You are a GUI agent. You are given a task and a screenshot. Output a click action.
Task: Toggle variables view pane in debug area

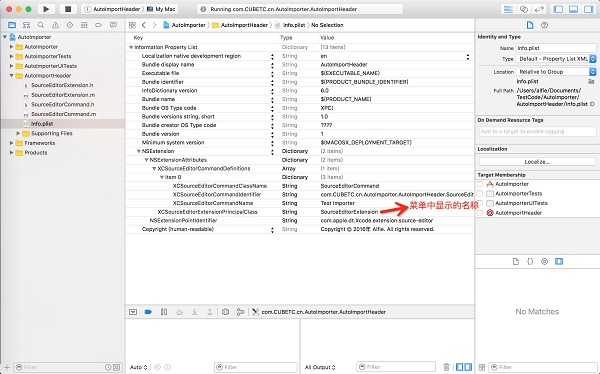click(460, 367)
